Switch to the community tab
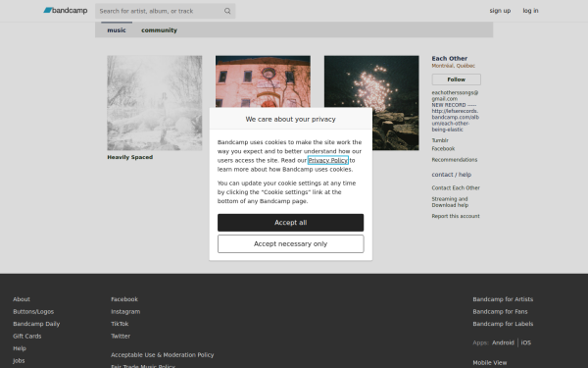The image size is (588, 368). tap(159, 30)
